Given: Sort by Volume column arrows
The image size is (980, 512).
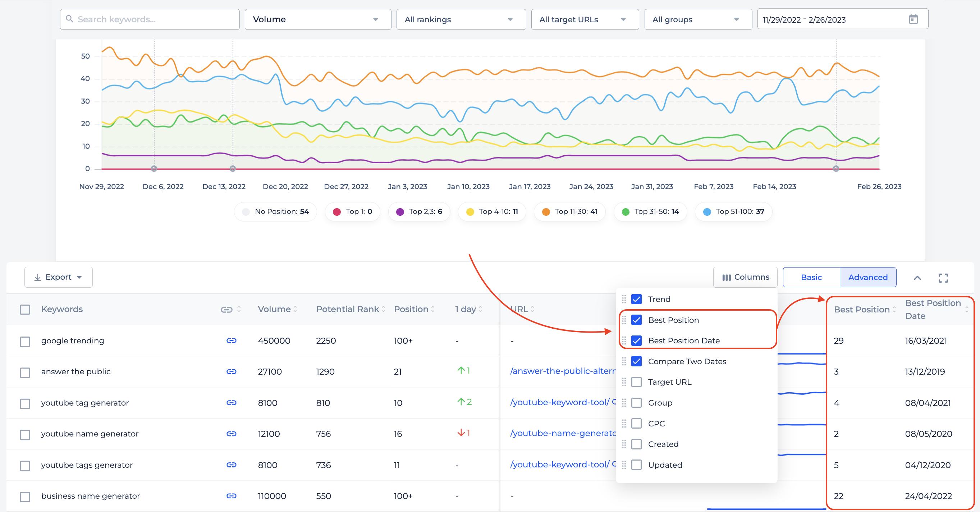Looking at the screenshot, I should 295,309.
